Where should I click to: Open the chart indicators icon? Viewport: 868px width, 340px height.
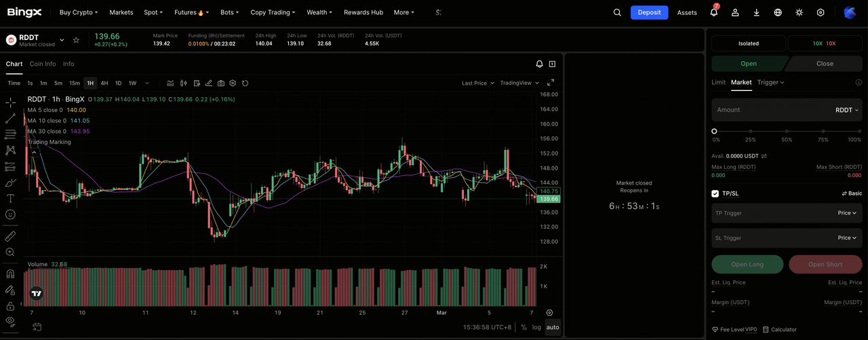pos(170,83)
